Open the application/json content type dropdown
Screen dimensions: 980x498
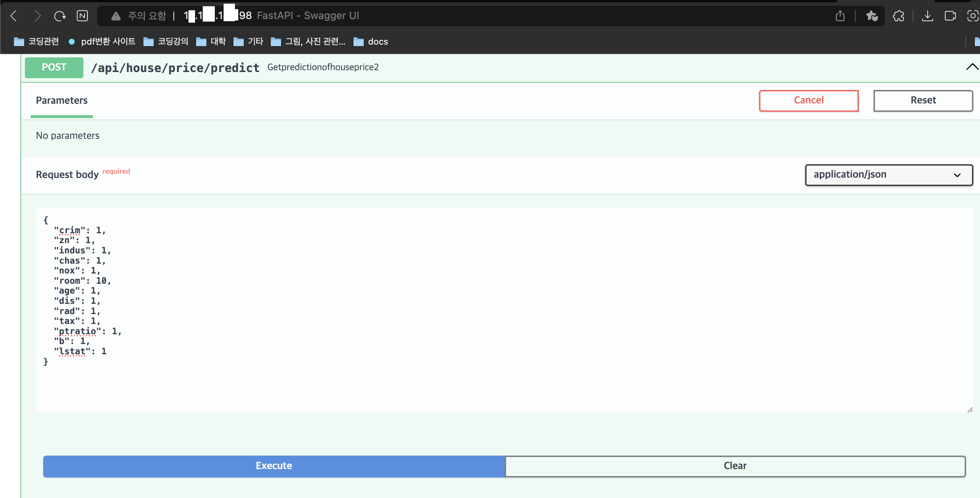pos(889,174)
